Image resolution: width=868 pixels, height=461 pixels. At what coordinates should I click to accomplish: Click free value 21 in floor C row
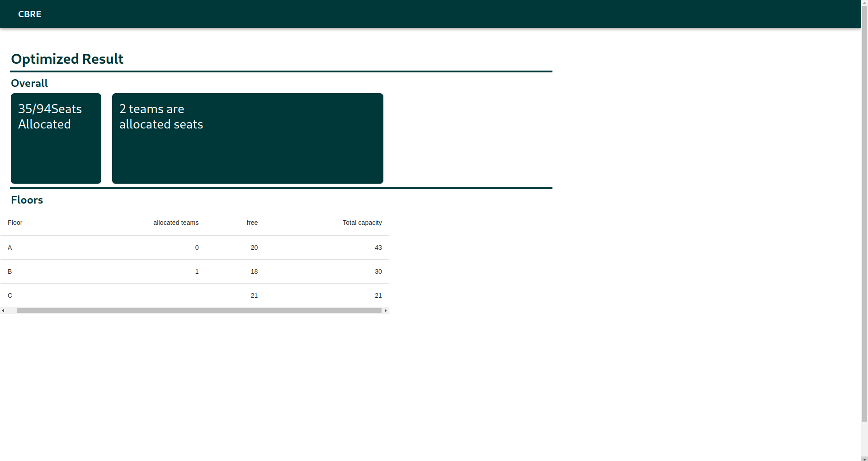pos(254,295)
